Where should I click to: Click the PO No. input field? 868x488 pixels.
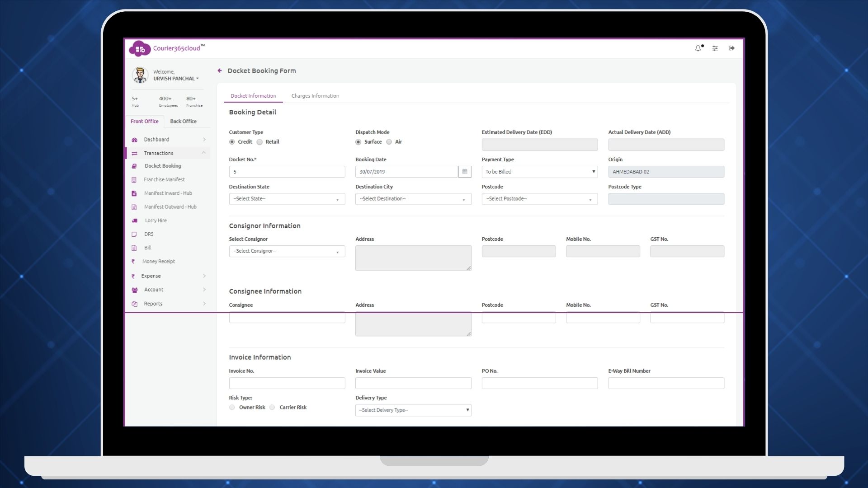(540, 383)
